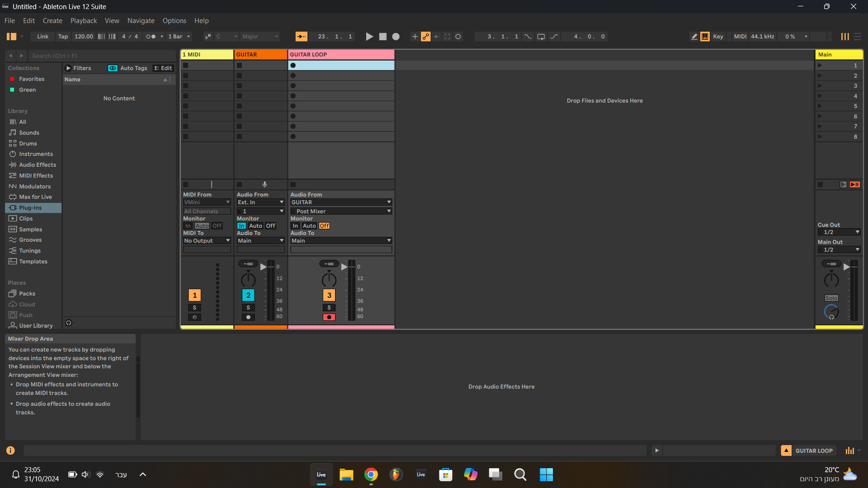
Task: Open MIDI To No Output dropdown
Action: 207,241
